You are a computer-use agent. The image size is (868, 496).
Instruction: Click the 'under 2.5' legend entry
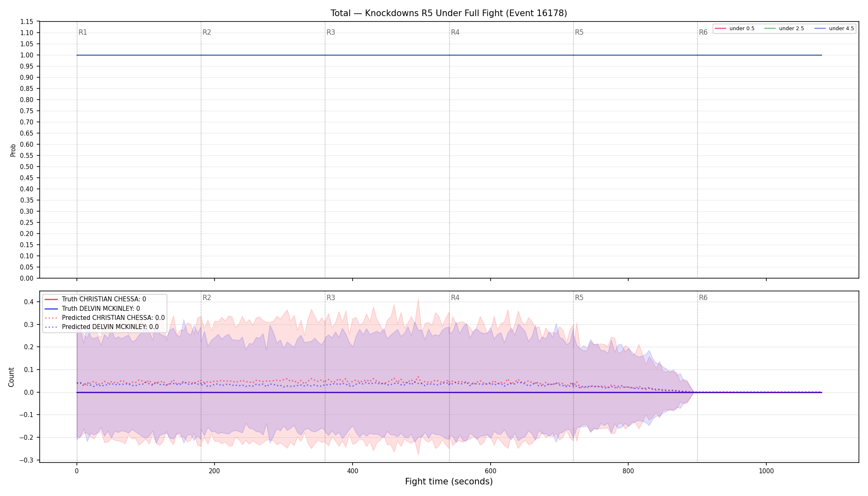click(x=784, y=29)
